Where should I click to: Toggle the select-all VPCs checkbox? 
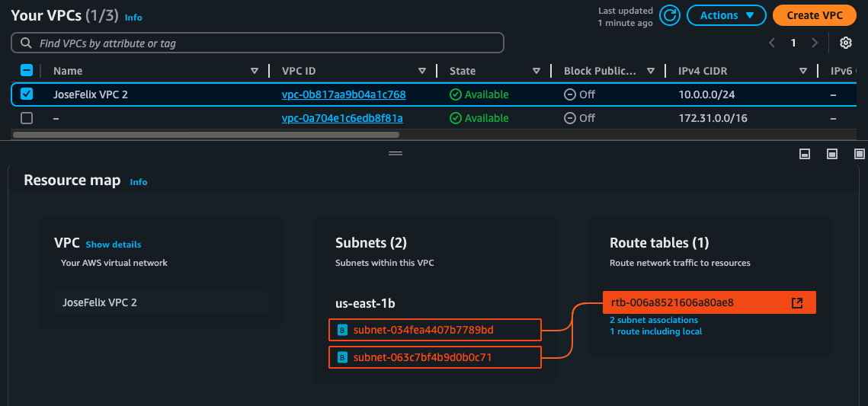[x=27, y=70]
